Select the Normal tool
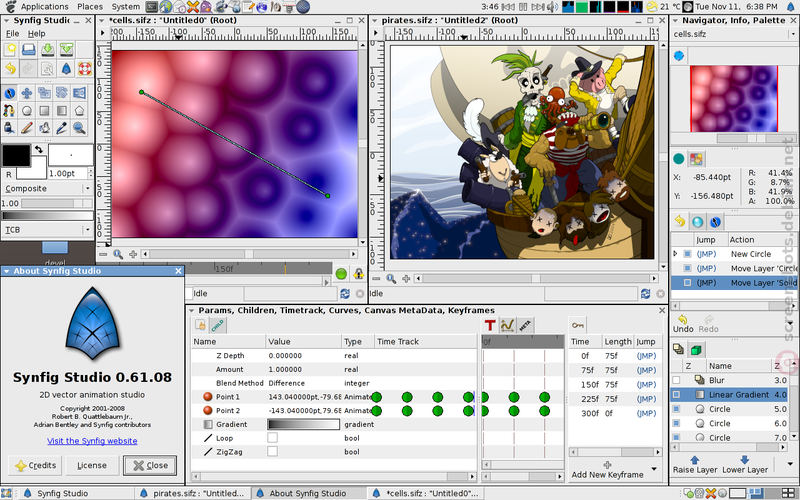 (x=9, y=93)
